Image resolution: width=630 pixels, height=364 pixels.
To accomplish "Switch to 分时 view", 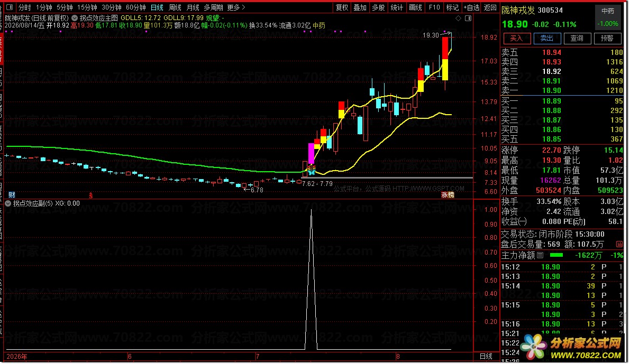I will tap(24, 7).
